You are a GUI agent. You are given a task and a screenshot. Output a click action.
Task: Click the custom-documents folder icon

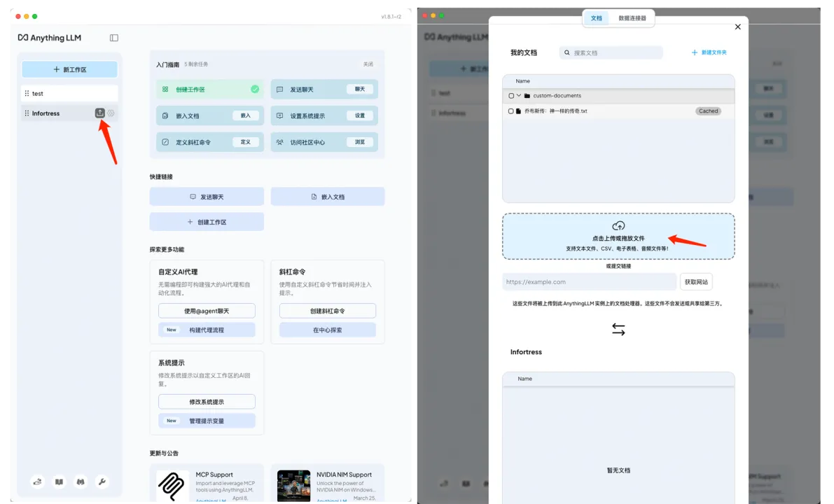tap(527, 96)
